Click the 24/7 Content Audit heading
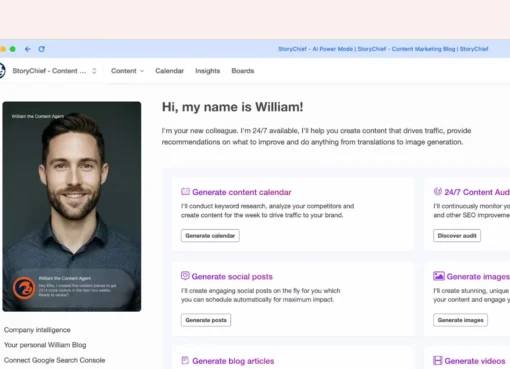The height and width of the screenshot is (369, 510). click(x=477, y=192)
